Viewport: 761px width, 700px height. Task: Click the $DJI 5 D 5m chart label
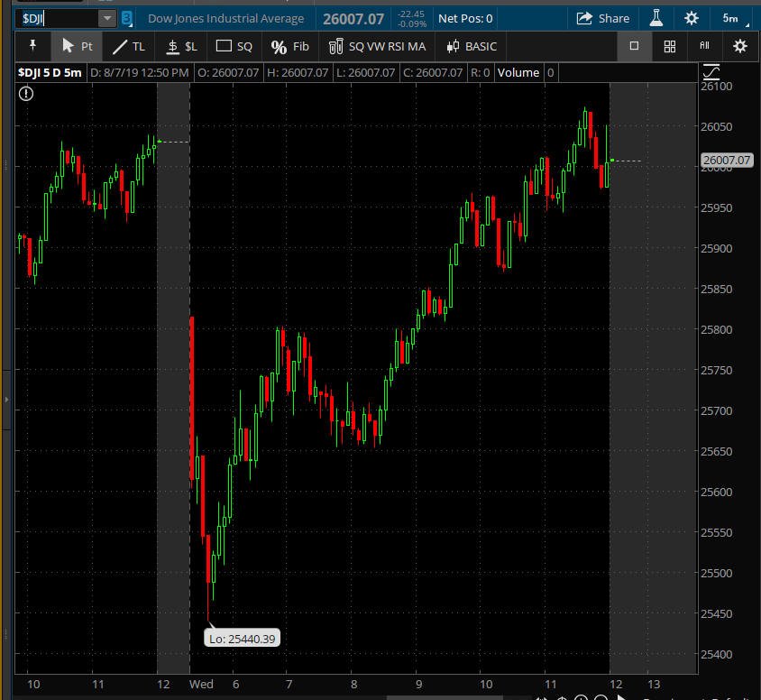(50, 73)
